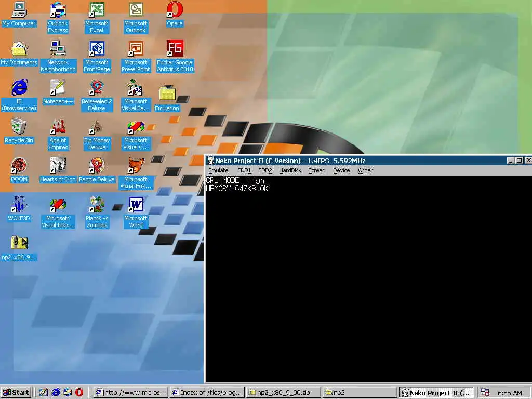The image size is (532, 399).
Task: Select the np2_x86_9 zip file icon
Action: pyautogui.click(x=19, y=248)
